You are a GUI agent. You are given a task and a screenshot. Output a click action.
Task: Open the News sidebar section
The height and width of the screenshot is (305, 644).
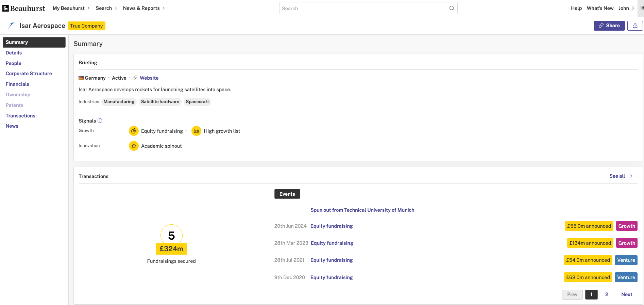[12, 126]
